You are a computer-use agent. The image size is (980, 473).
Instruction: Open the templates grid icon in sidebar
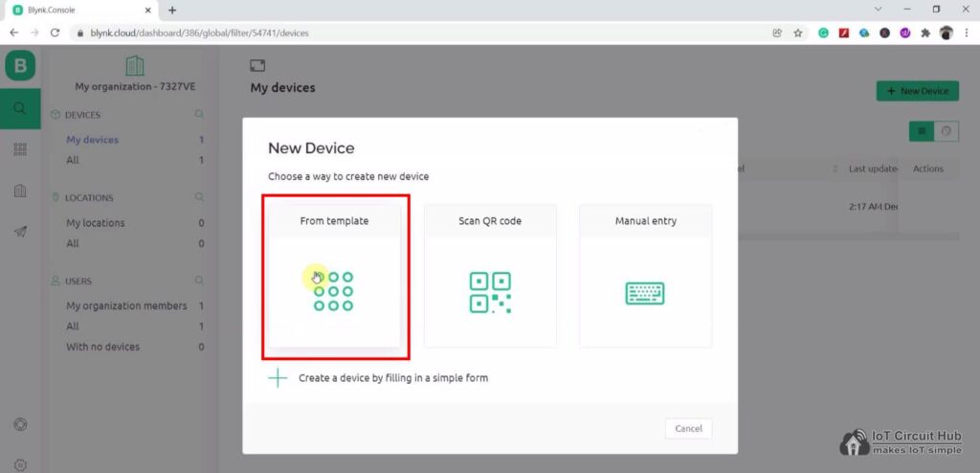tap(20, 149)
